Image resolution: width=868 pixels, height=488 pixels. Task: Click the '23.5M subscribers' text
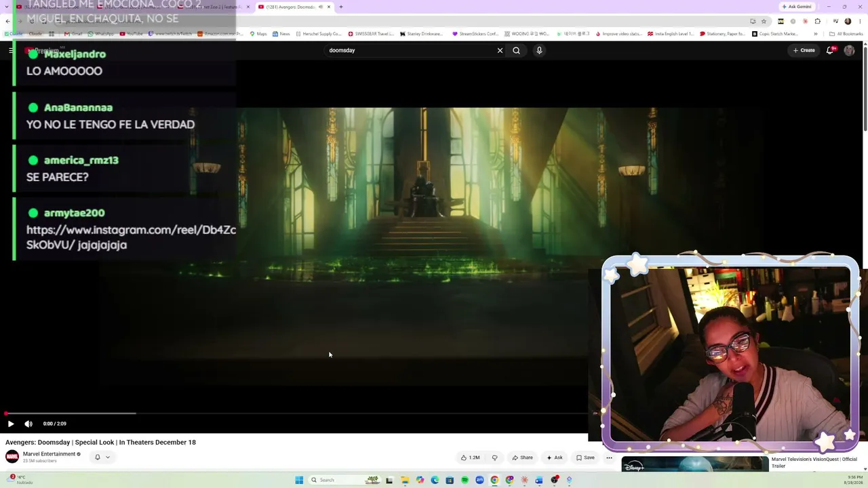[x=40, y=461]
